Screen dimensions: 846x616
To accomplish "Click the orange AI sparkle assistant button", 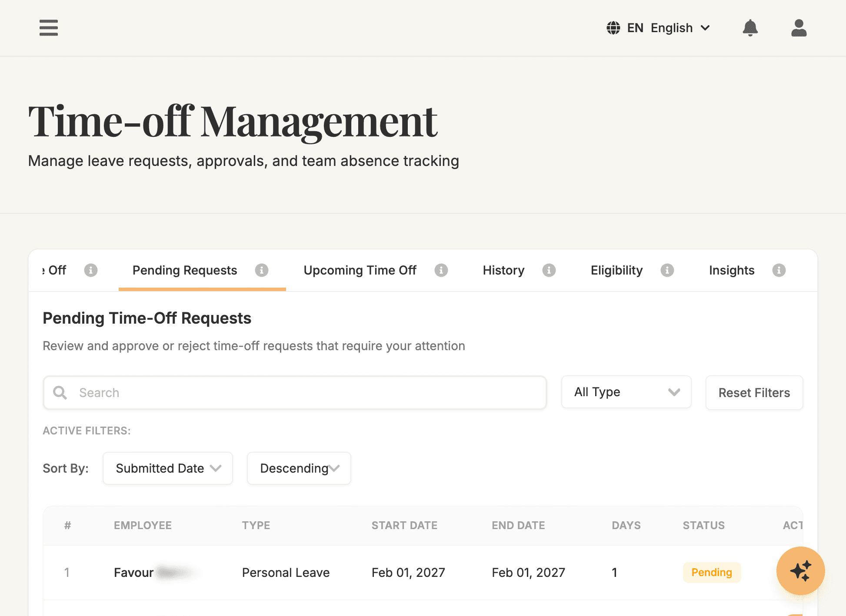I will (x=800, y=571).
